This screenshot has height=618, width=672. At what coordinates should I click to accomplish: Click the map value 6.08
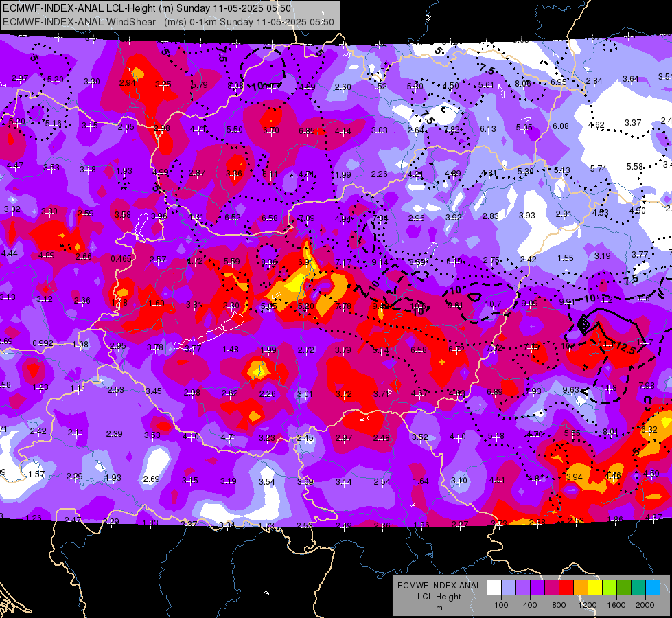pyautogui.click(x=561, y=126)
